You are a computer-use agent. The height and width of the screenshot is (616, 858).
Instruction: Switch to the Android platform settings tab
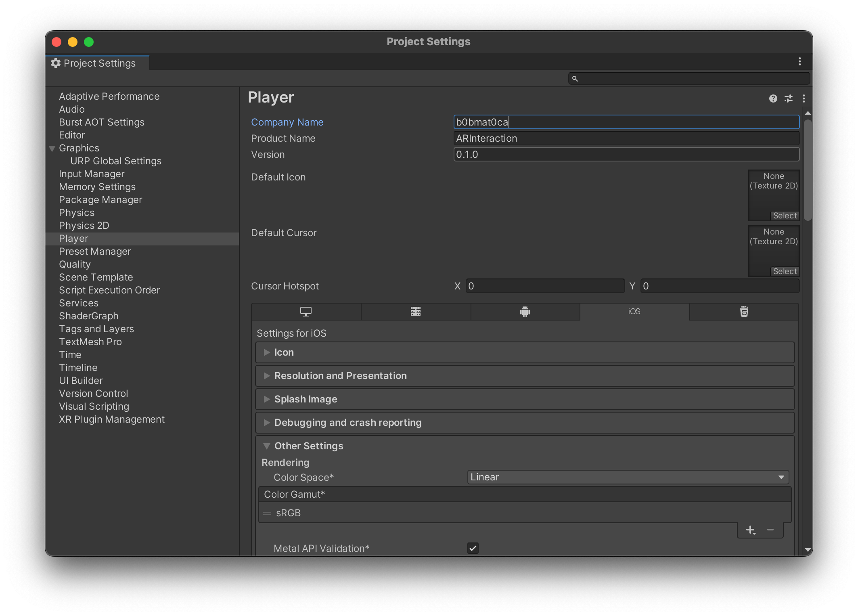click(x=525, y=312)
